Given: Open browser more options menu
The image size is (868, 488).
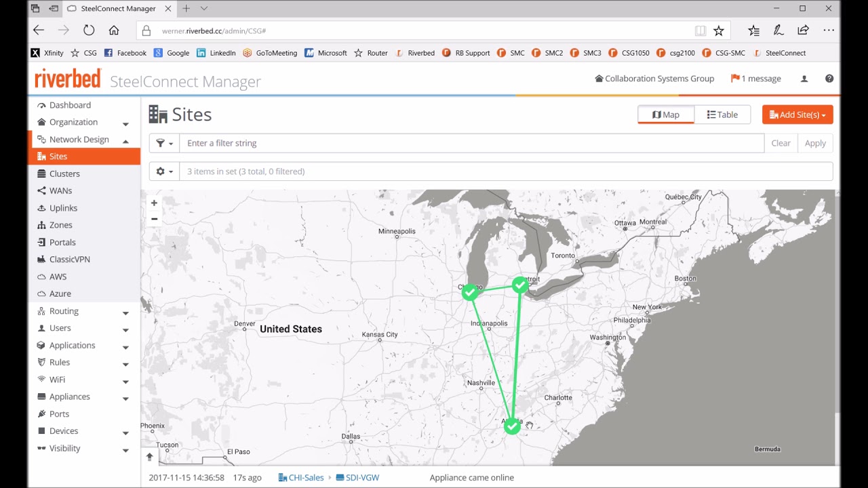Looking at the screenshot, I should [x=829, y=30].
